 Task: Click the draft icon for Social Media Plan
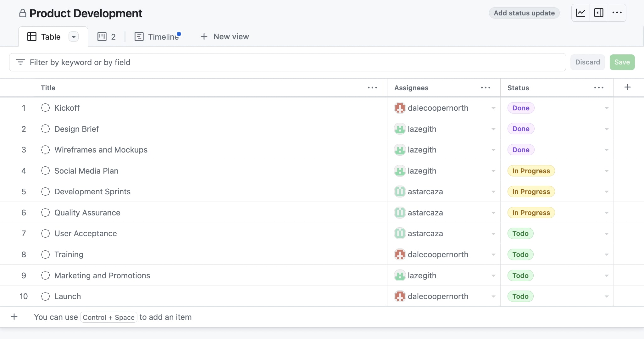pos(45,171)
